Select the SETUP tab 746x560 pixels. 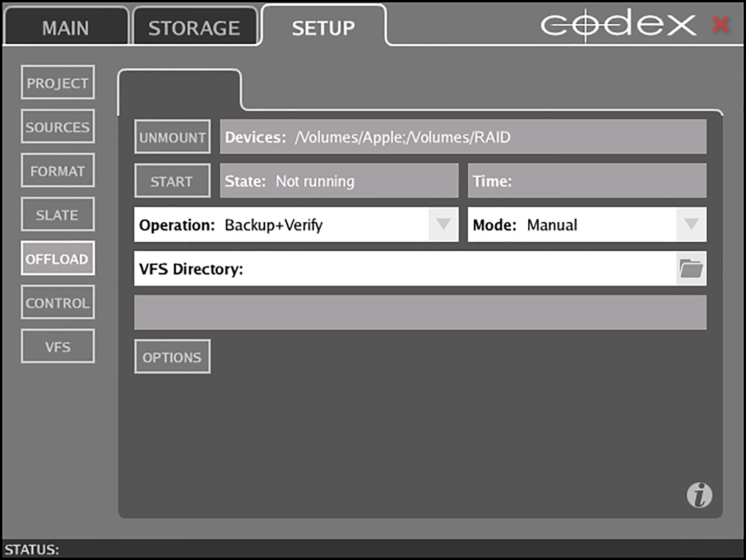(x=324, y=27)
